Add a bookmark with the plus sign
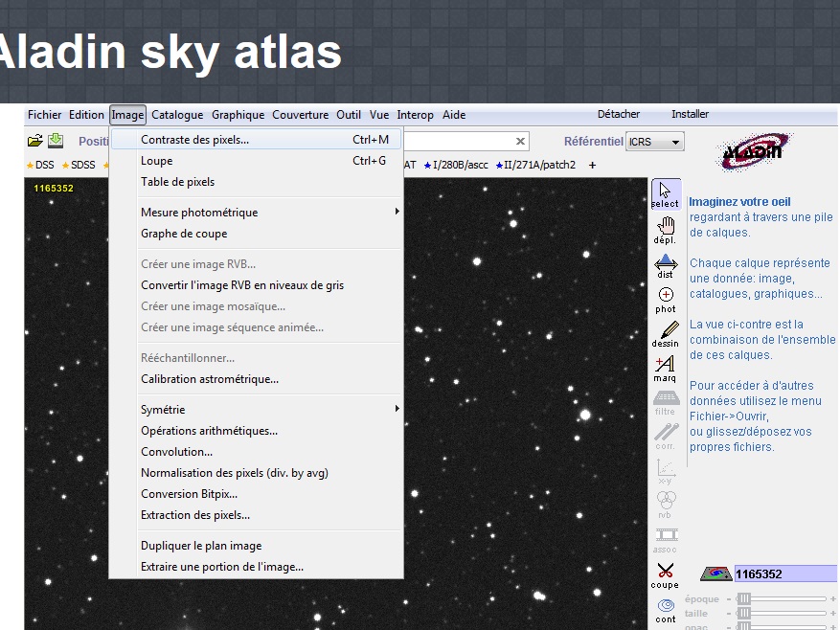Viewport: 840px width, 630px height. click(592, 165)
